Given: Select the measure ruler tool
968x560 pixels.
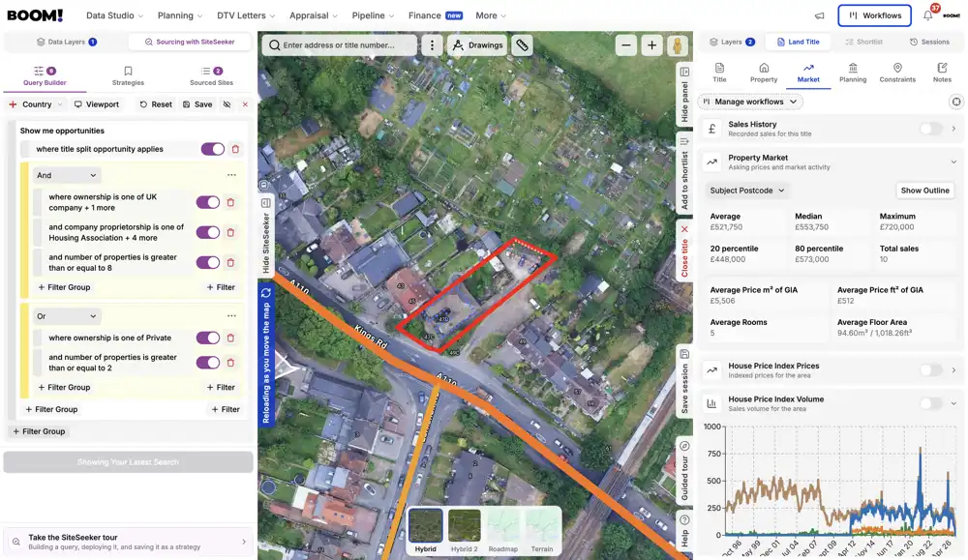Looking at the screenshot, I should 523,45.
